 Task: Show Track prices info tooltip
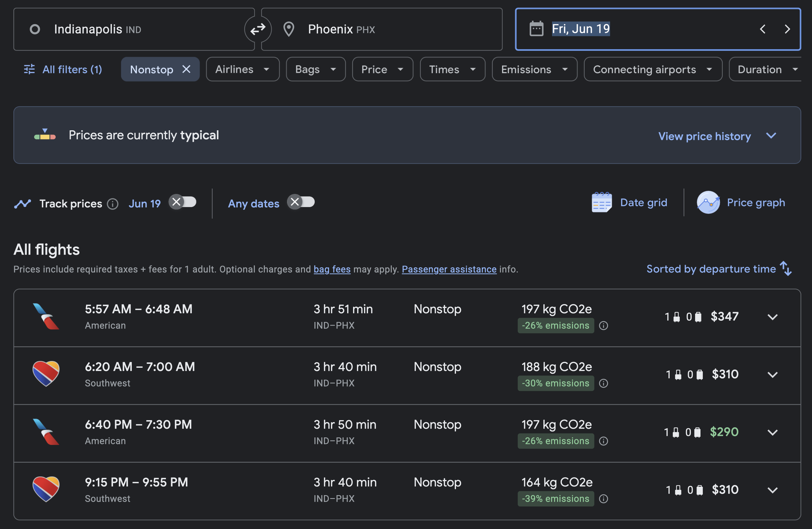click(x=113, y=204)
